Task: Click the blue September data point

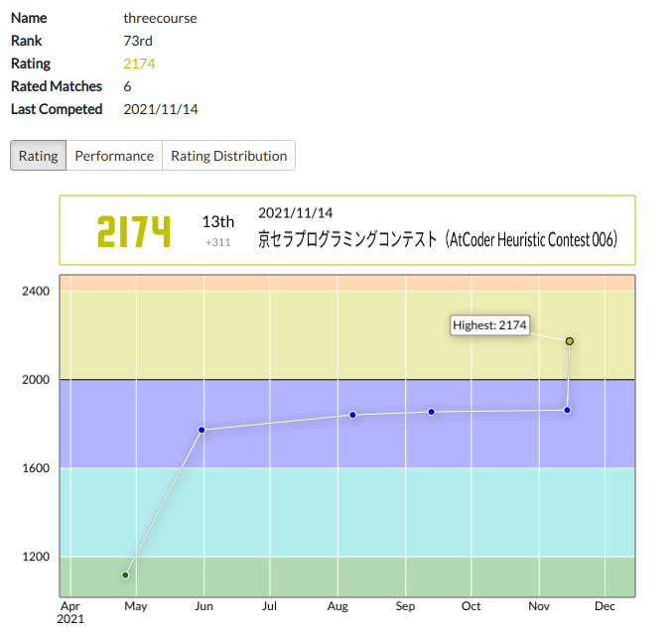Action: click(x=432, y=412)
